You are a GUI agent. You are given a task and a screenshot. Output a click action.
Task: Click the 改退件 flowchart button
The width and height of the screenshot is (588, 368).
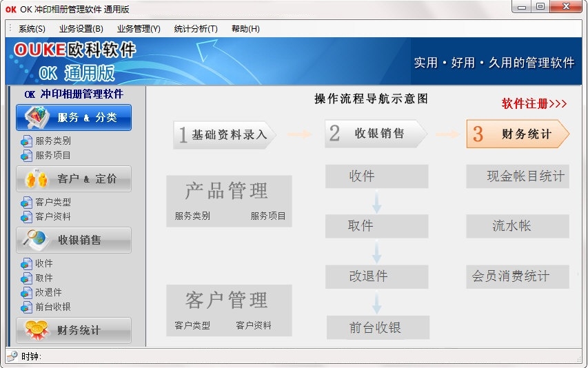[x=376, y=276]
